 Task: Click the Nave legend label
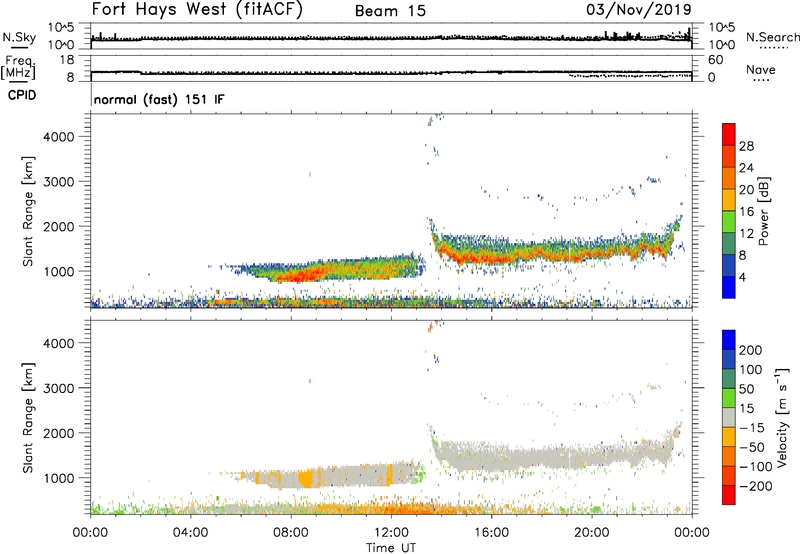tap(761, 69)
